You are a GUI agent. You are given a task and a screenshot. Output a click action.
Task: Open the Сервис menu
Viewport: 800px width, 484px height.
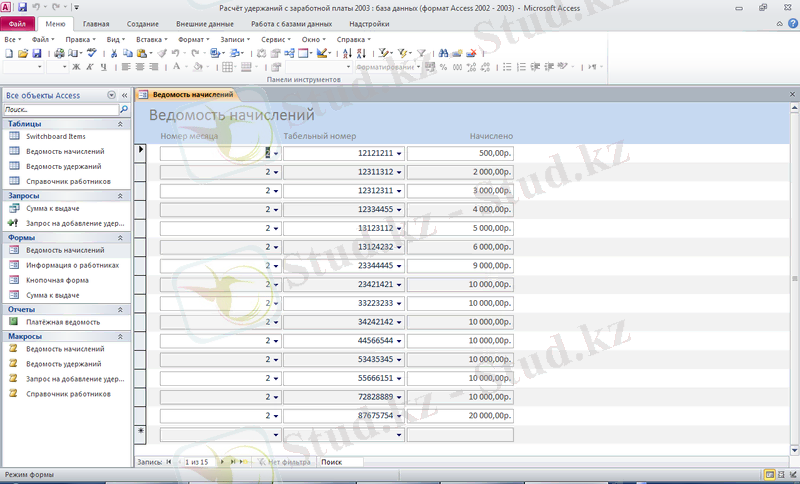[x=271, y=40]
